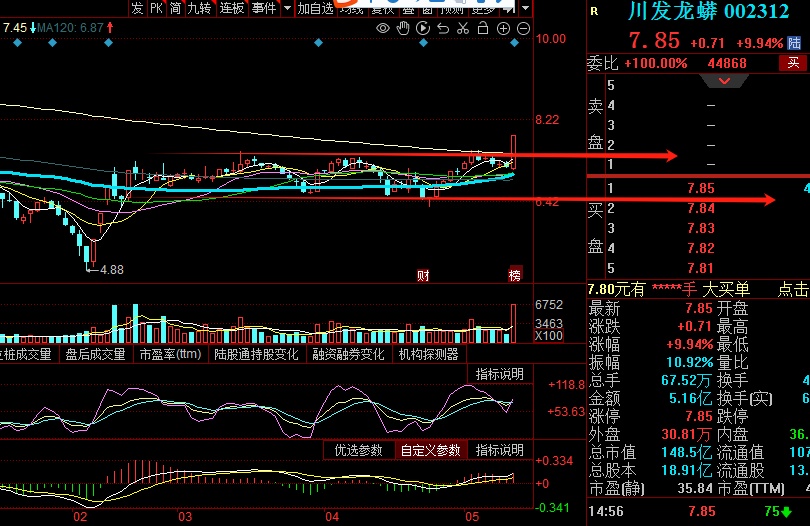Click the 大买单 label
The image size is (810, 526).
726,289
